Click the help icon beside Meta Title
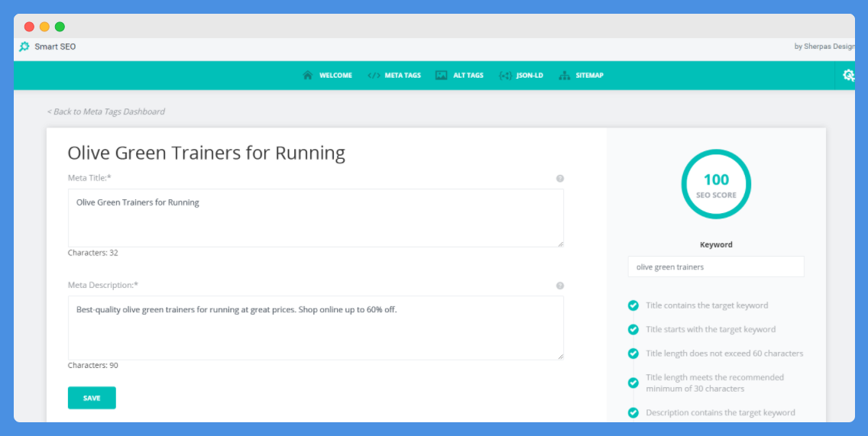This screenshot has width=868, height=436. [x=559, y=179]
